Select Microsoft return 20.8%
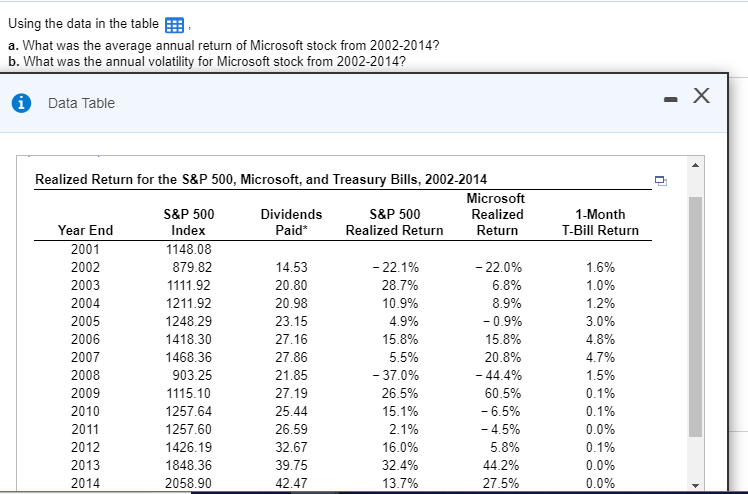 coord(503,357)
